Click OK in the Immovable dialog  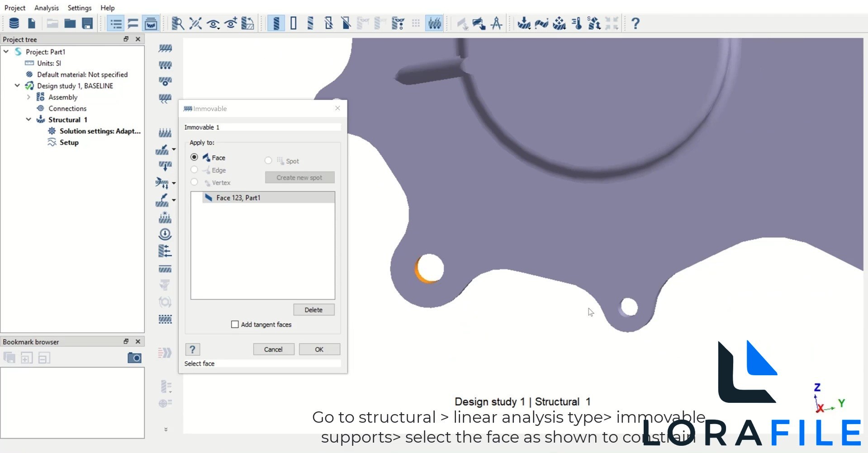coord(319,349)
